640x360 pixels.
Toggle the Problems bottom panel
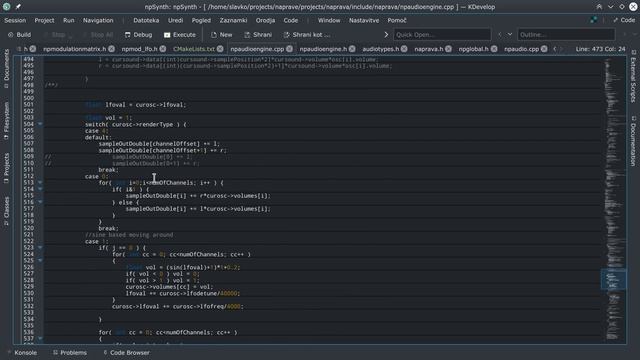click(x=70, y=353)
